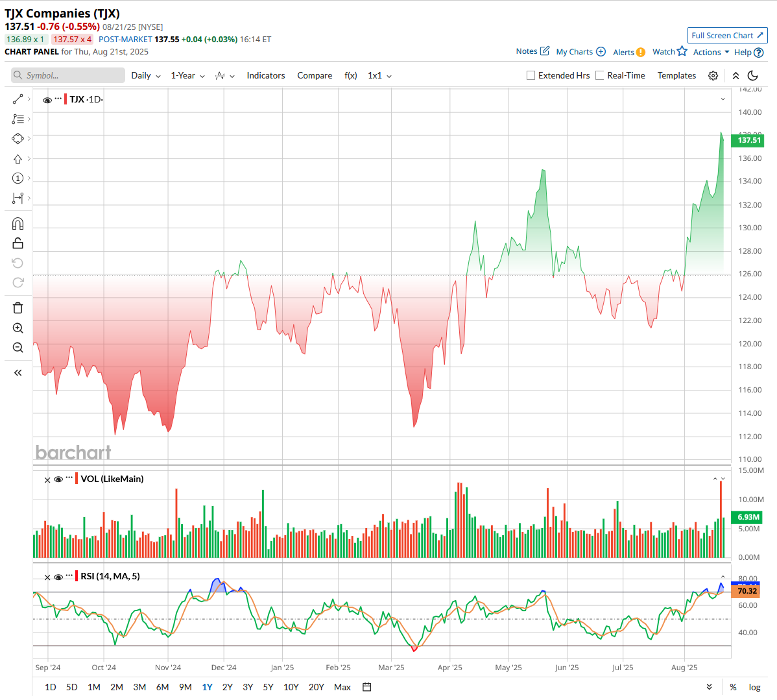Click the Compare button

pos(315,75)
